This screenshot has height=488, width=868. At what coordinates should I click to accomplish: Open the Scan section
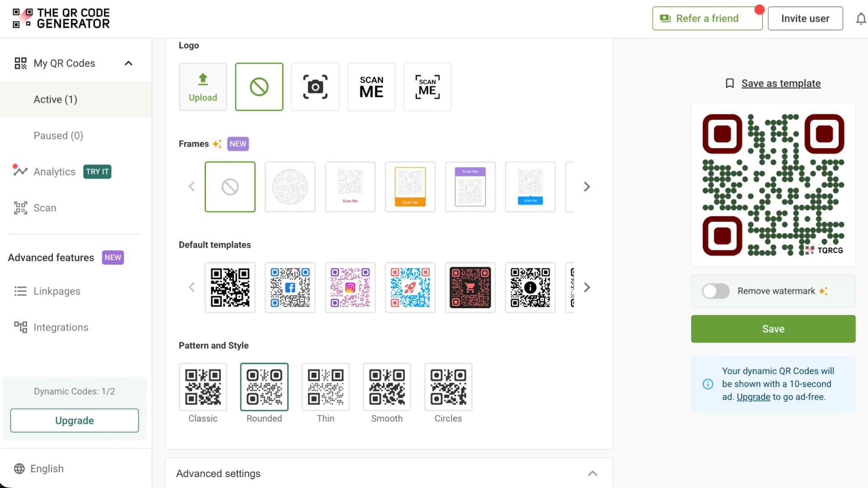pyautogui.click(x=35, y=208)
